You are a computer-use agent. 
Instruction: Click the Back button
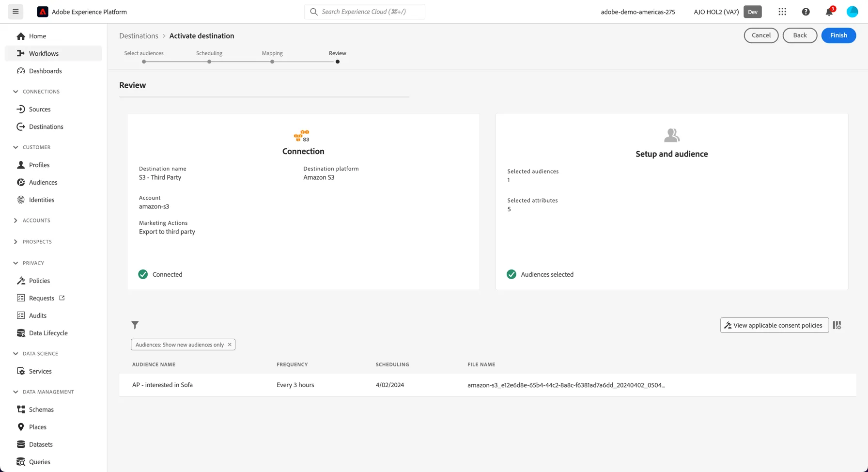click(x=800, y=35)
